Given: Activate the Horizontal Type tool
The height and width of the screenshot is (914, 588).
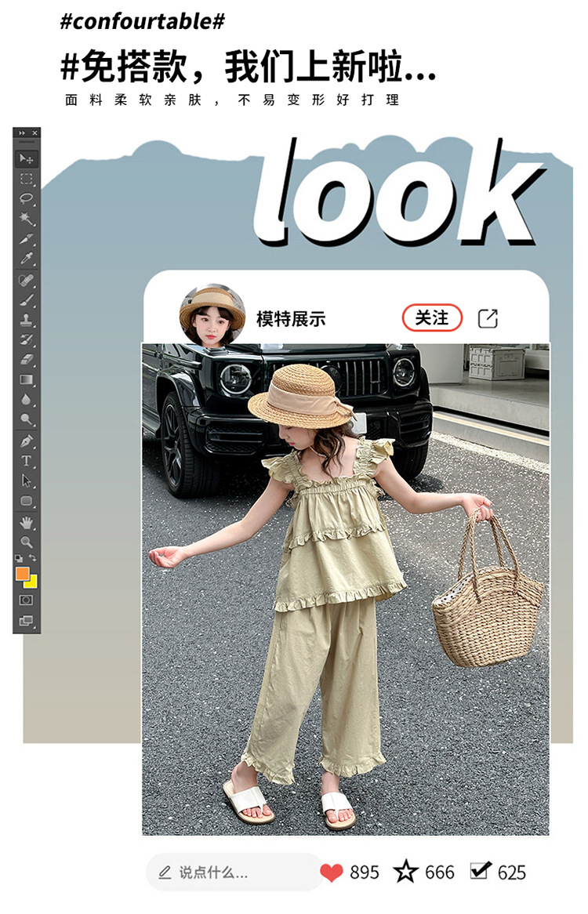Looking at the screenshot, I should tap(27, 461).
